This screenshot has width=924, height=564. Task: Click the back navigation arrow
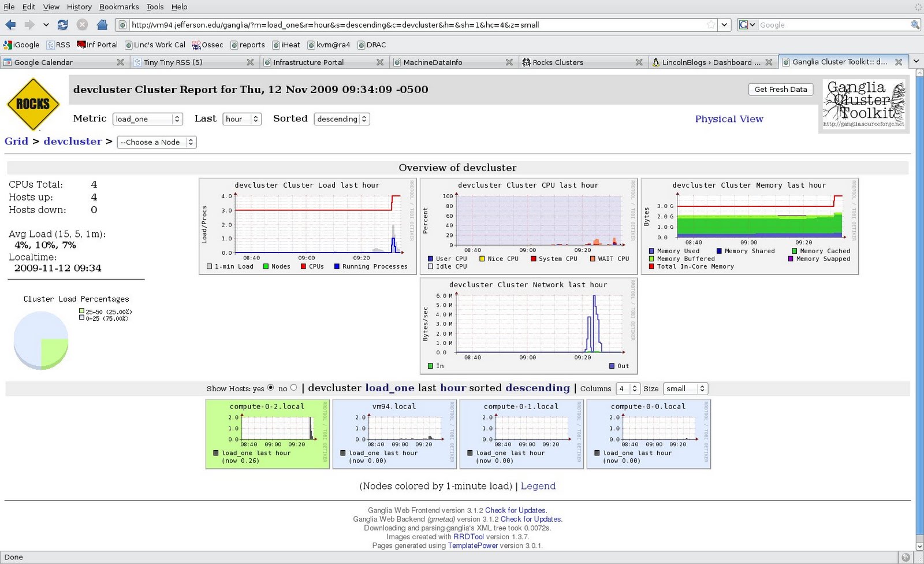(x=9, y=25)
